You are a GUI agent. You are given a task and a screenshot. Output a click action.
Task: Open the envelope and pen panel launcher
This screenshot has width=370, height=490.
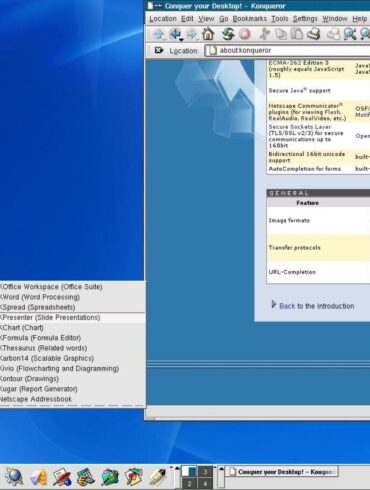click(x=62, y=477)
